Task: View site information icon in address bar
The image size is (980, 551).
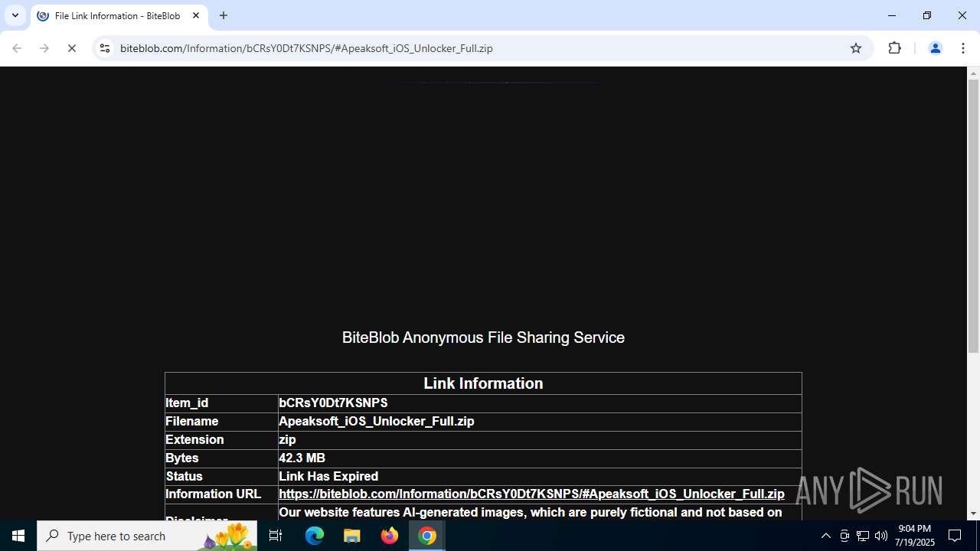Action: point(105,48)
